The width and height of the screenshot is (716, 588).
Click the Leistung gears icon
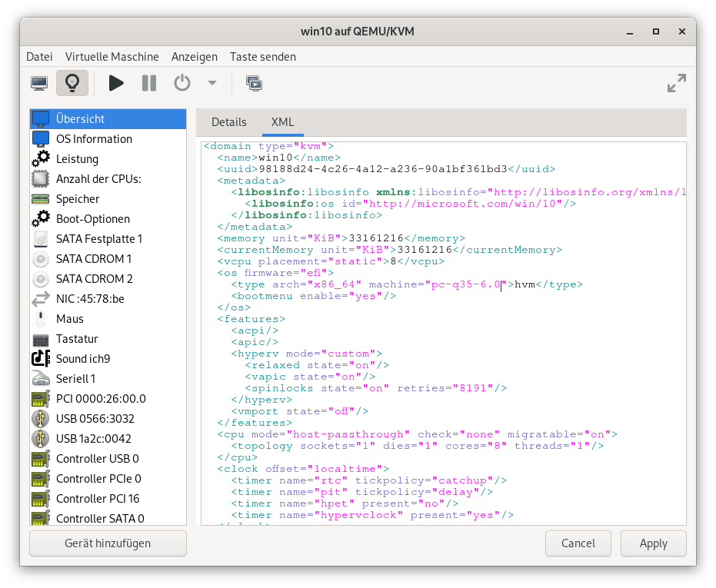[x=41, y=158]
